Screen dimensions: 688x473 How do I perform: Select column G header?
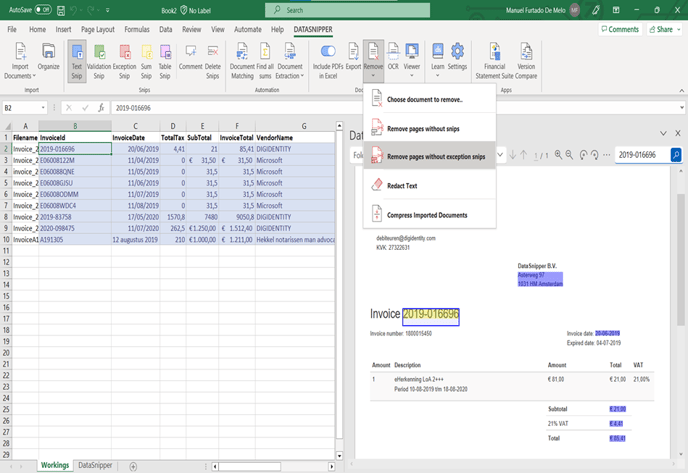click(x=304, y=126)
